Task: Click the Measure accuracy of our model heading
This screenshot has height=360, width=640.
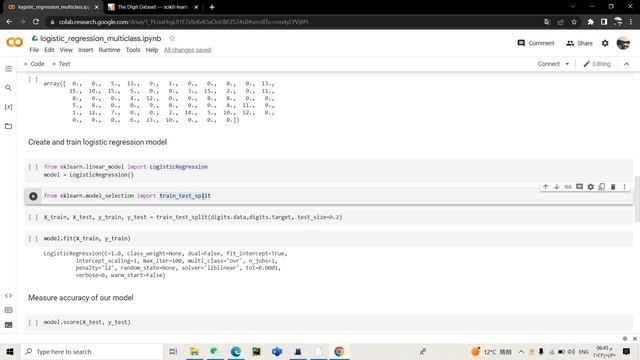Action: (81, 298)
